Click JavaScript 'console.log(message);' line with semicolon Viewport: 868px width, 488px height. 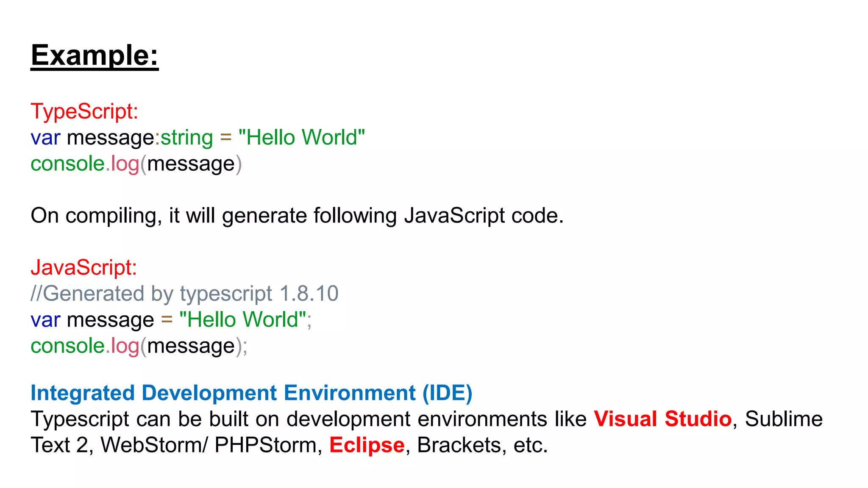139,346
